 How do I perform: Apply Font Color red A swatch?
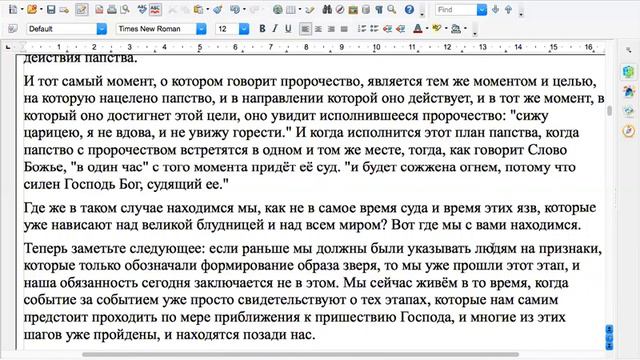418,29
